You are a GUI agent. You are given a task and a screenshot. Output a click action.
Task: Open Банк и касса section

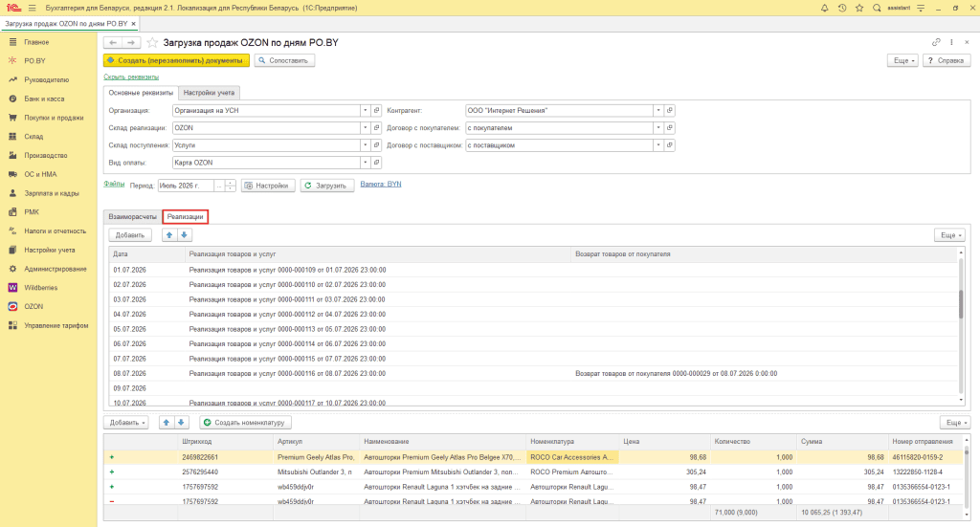44,99
